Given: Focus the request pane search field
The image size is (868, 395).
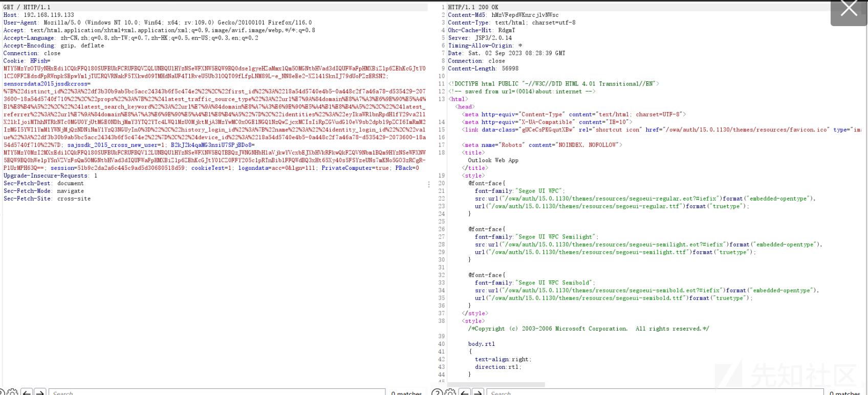Looking at the screenshot, I should click(217, 392).
